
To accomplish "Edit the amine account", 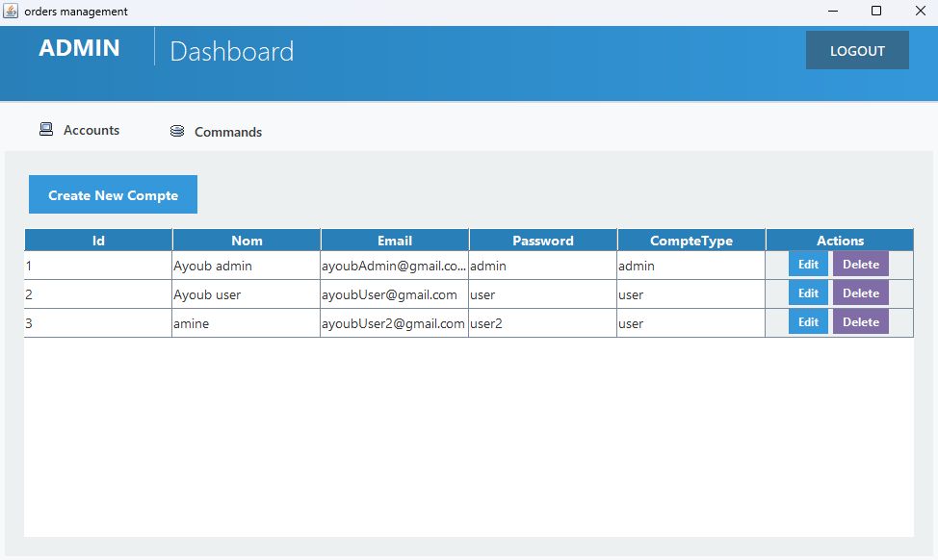I will pyautogui.click(x=808, y=321).
